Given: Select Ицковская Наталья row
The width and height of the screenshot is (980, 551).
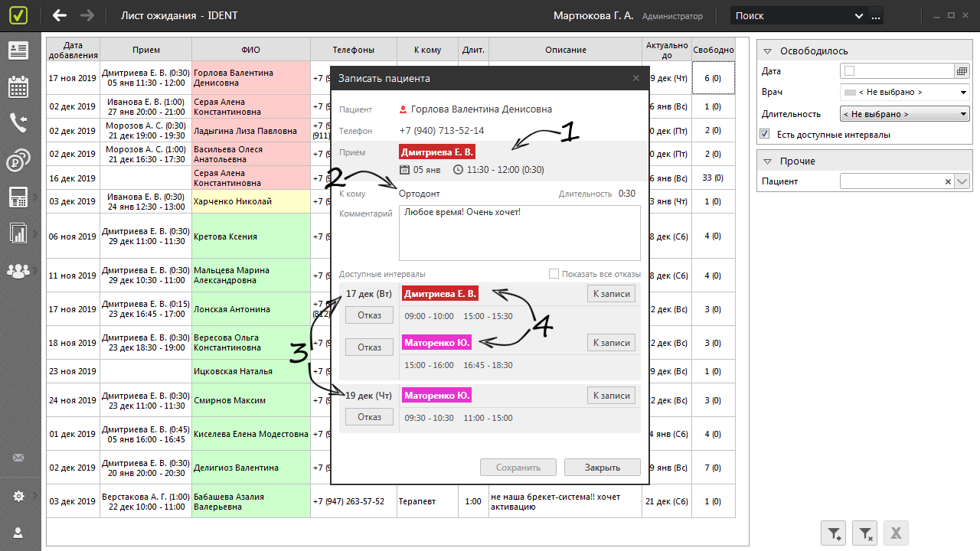Looking at the screenshot, I should coord(251,372).
